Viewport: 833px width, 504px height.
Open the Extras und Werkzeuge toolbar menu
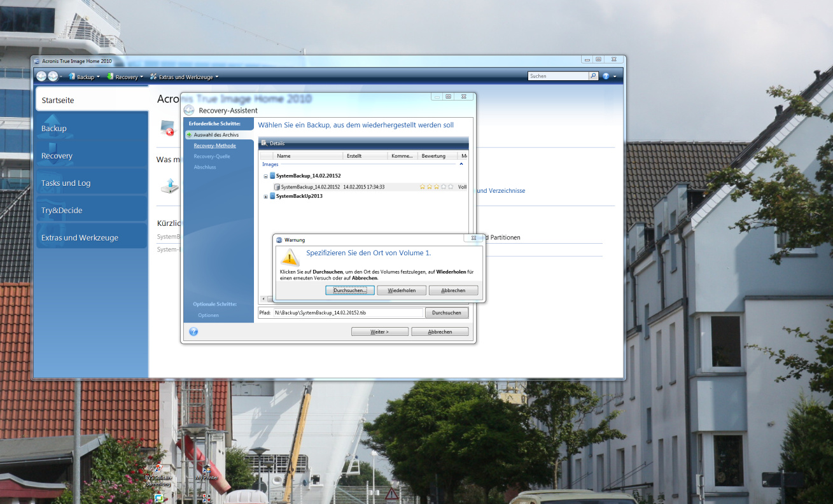pos(185,76)
